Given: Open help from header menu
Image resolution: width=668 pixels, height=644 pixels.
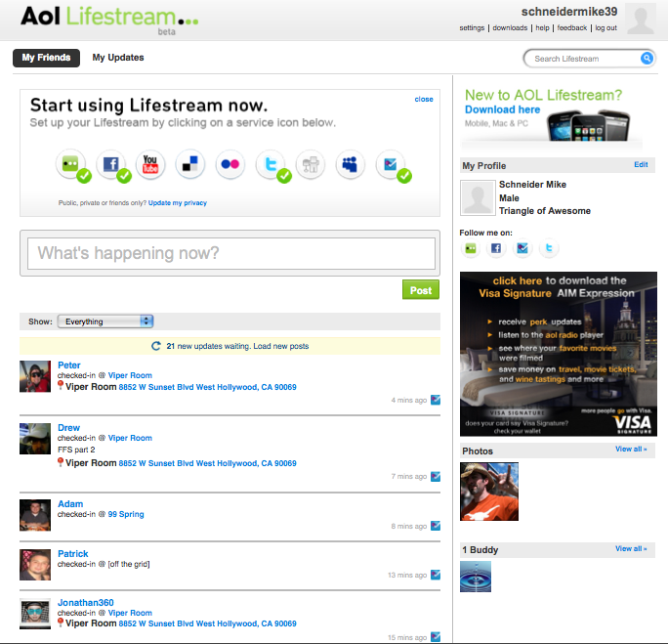Looking at the screenshot, I should click(x=542, y=27).
